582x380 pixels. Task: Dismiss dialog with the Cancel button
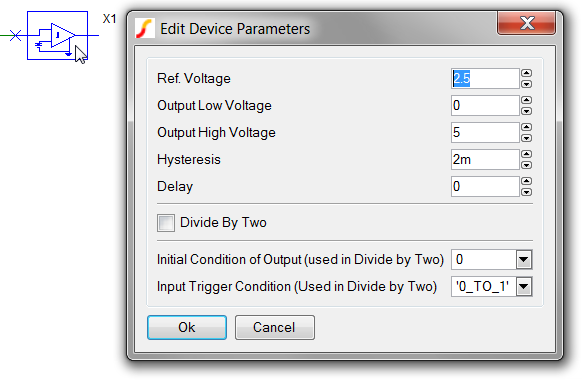click(x=275, y=327)
